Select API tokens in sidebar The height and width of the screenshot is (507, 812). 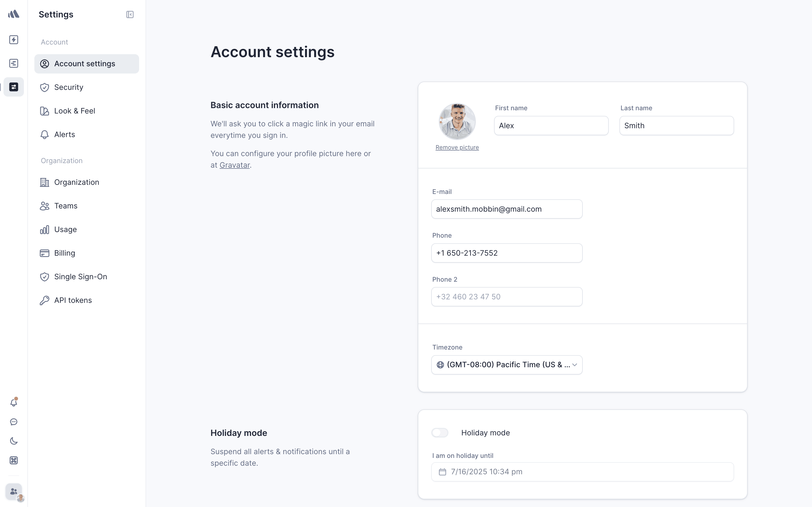point(73,300)
